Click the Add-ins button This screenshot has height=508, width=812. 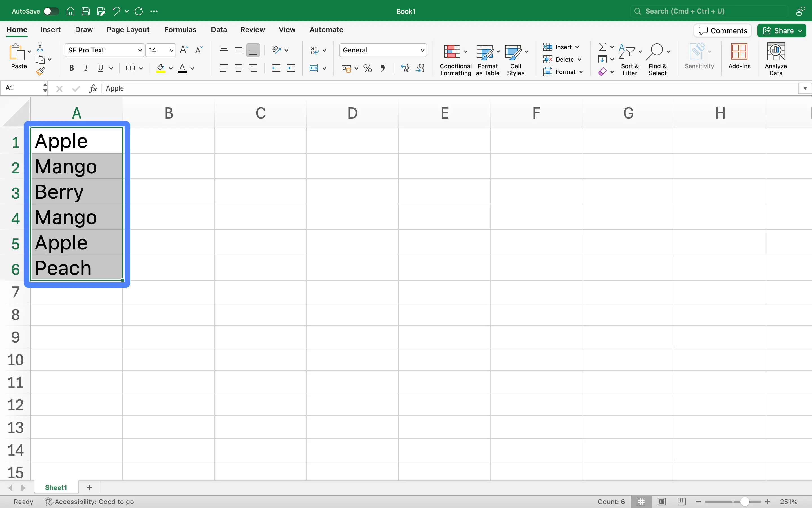click(739, 56)
